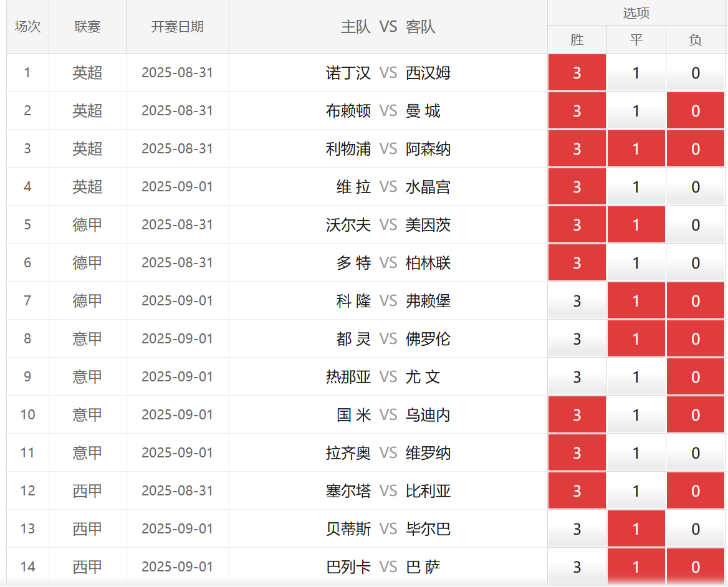Toggle win option 3 for 多特 VS 柏林联
Viewport: 728px width, 587px height.
(x=577, y=263)
